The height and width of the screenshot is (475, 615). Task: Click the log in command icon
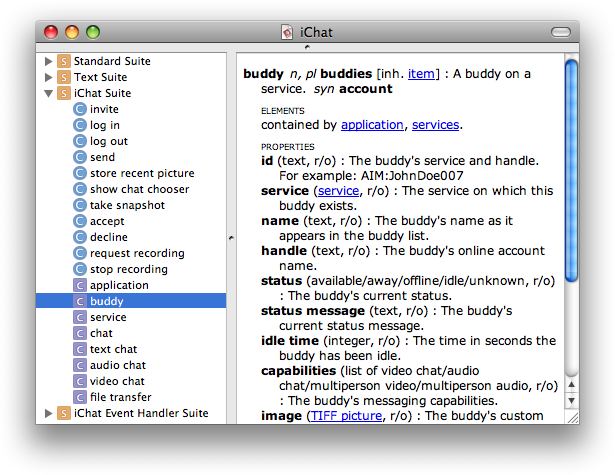tap(80, 125)
